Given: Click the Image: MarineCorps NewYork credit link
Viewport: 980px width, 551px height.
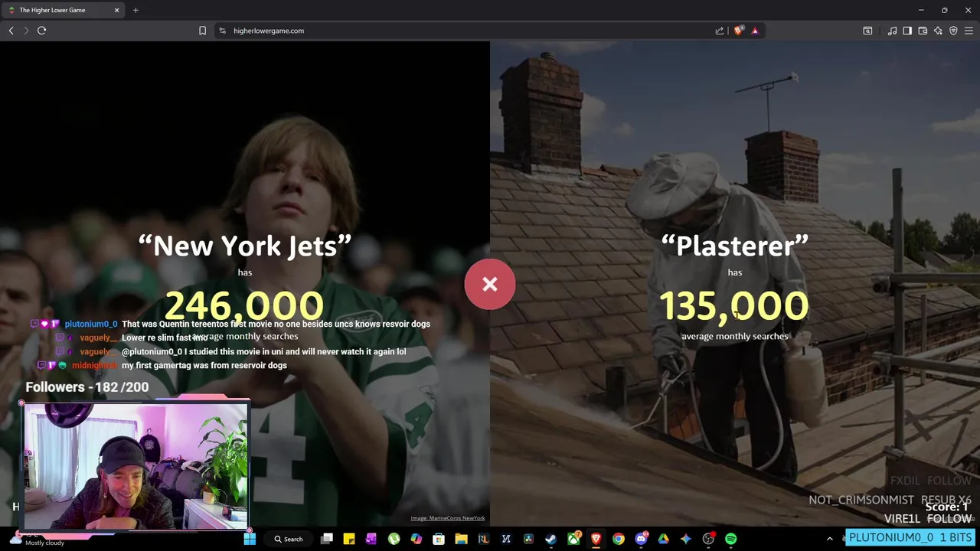Looking at the screenshot, I should coord(448,518).
